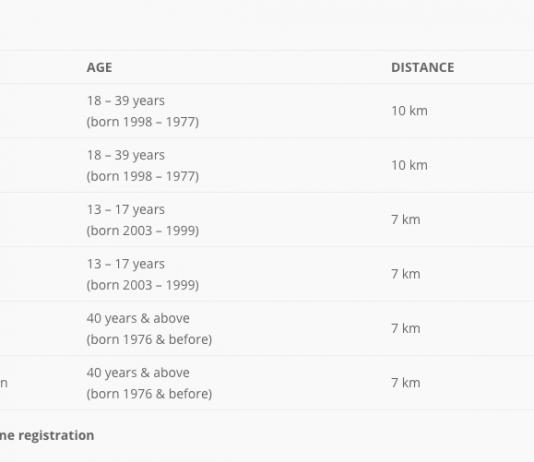This screenshot has height=462, width=534.
Task: Select "18 – 39 years" text in first table row
Action: click(126, 101)
